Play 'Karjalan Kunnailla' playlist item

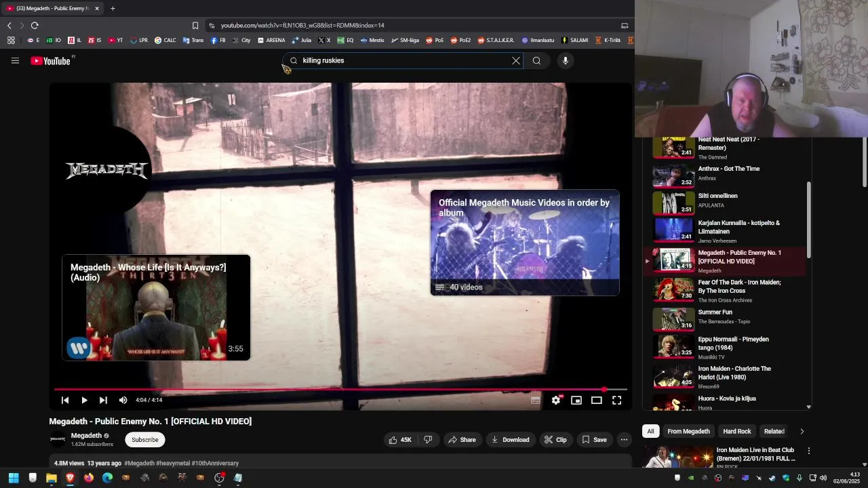pyautogui.click(x=726, y=230)
